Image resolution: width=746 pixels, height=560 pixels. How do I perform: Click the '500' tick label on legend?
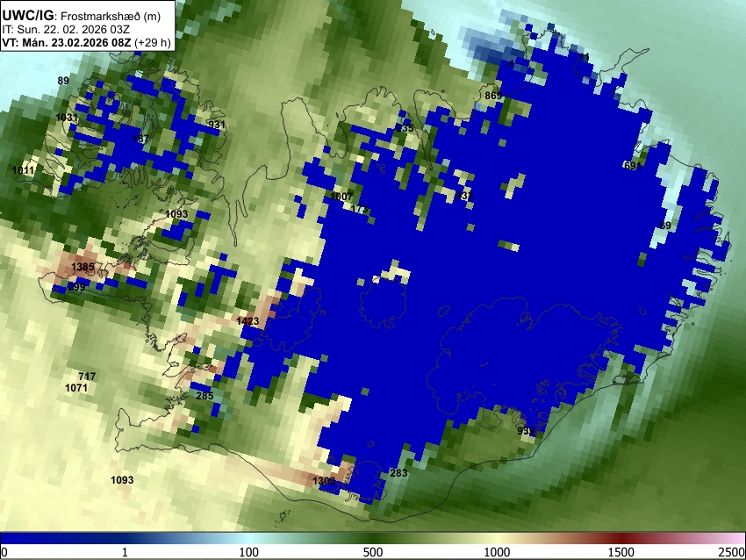click(x=372, y=552)
